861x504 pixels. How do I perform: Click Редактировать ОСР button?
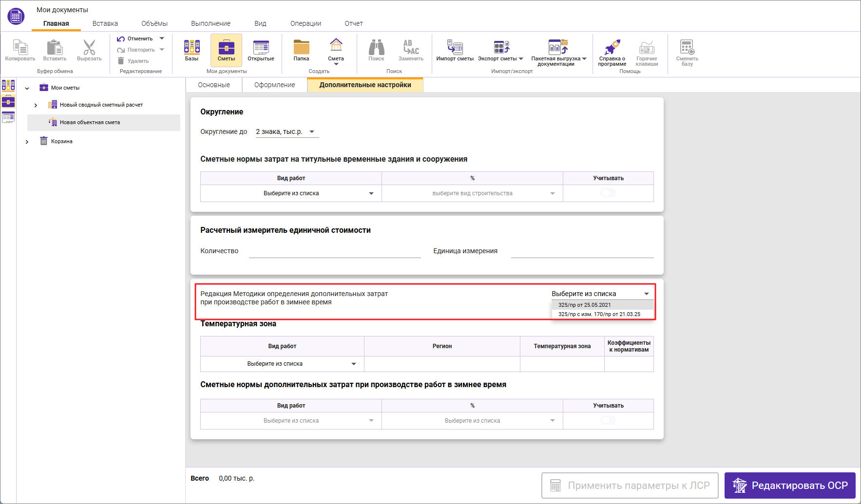coord(789,485)
